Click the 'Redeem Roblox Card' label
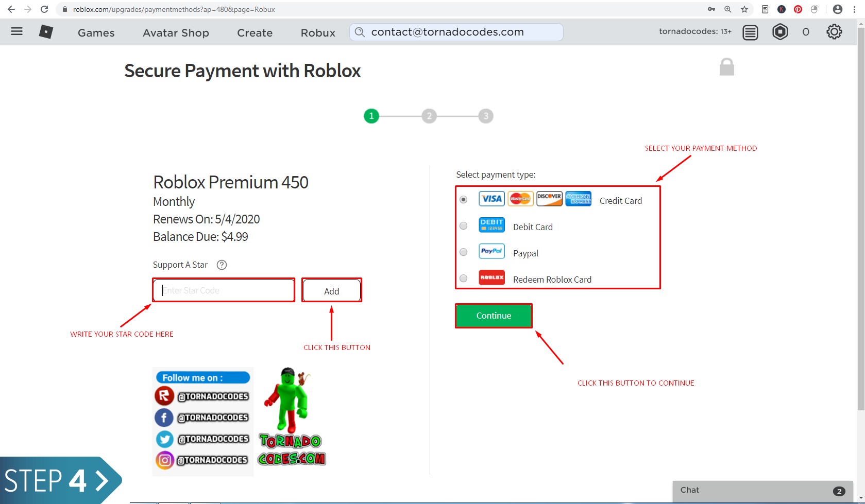 pos(552,280)
